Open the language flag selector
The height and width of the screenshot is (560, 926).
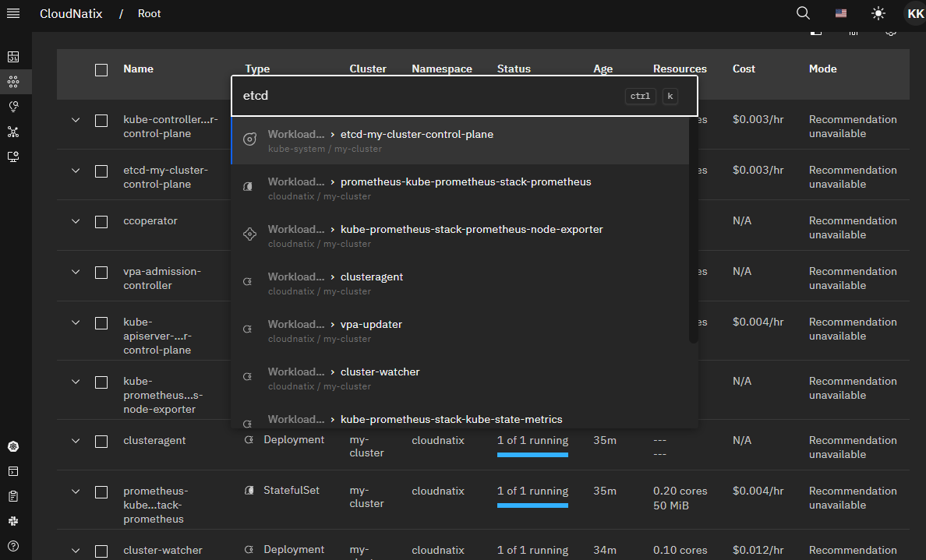coord(841,13)
